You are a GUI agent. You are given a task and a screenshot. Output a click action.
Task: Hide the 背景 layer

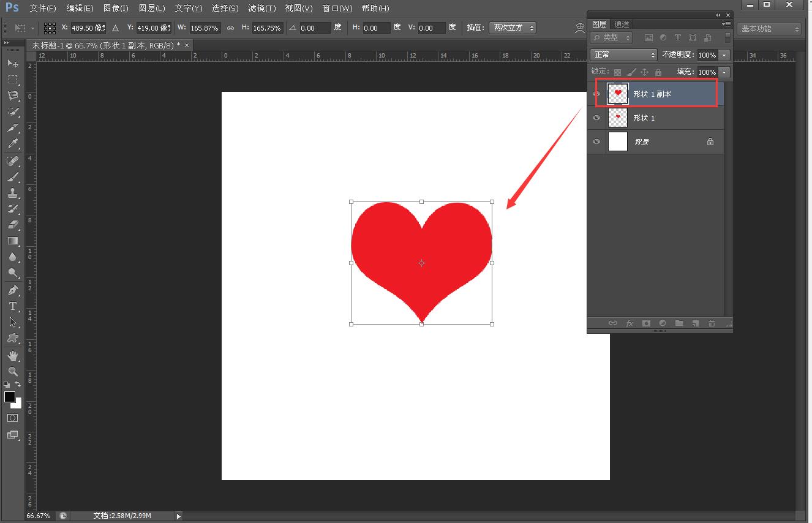596,141
